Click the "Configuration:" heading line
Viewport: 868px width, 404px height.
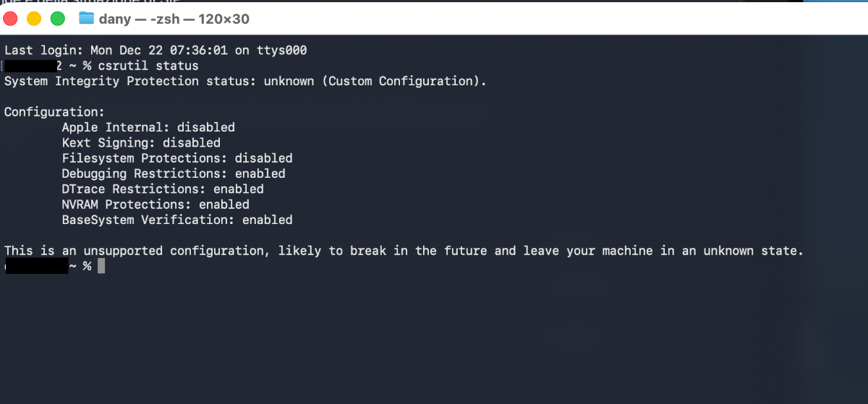click(54, 112)
